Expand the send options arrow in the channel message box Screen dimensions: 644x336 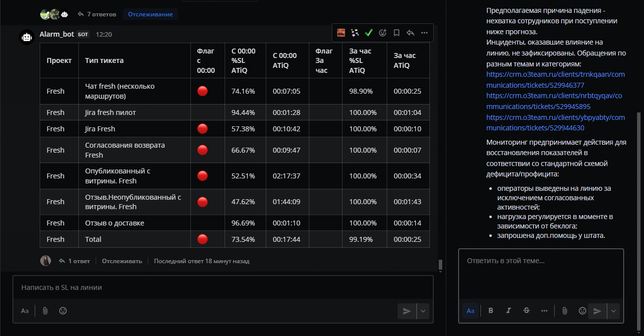coord(423,311)
